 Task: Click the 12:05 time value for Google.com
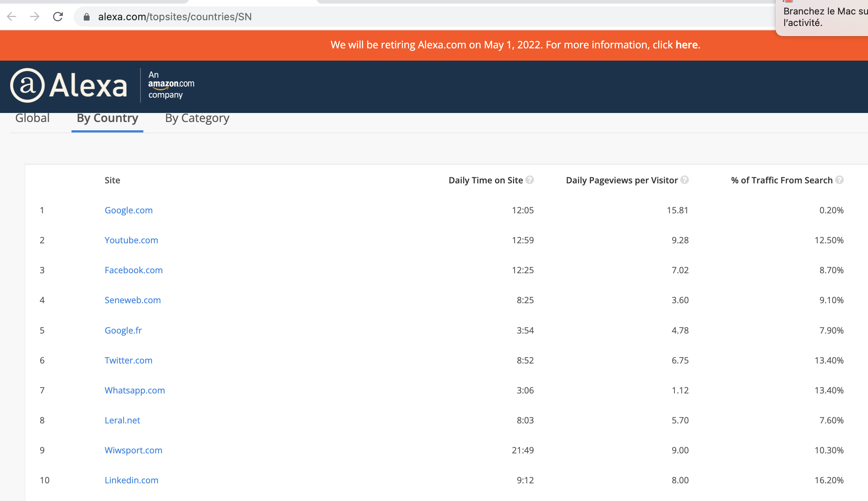523,210
